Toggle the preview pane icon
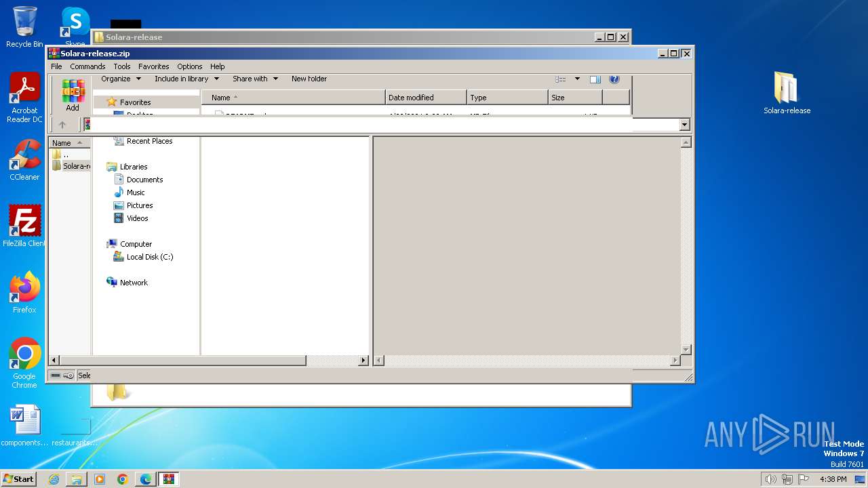Screen dimensions: 868x488 (x=595, y=79)
